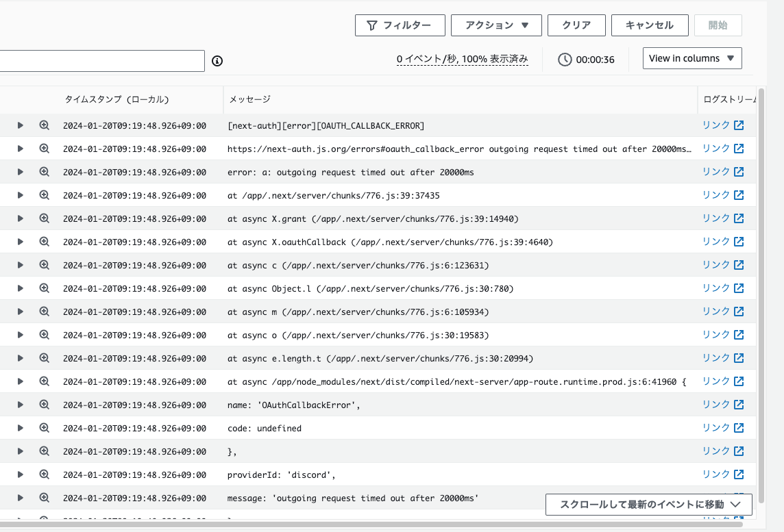784x532 pixels.
Task: Zoom into the OAUTH_CALLBACK_ERROR log row
Action: point(44,125)
